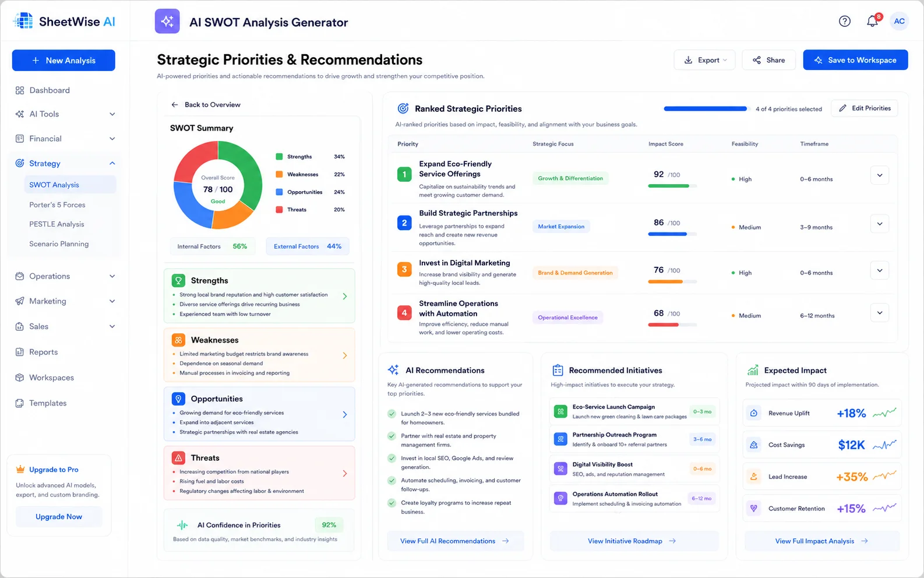Click the Revenue Uplift icon
924x578 pixels.
[754, 413]
